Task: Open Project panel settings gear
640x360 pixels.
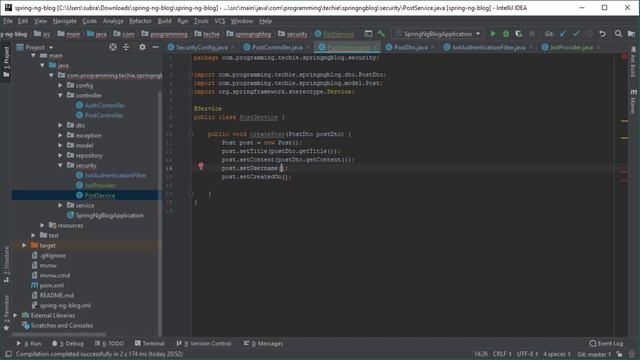Action: coord(142,47)
